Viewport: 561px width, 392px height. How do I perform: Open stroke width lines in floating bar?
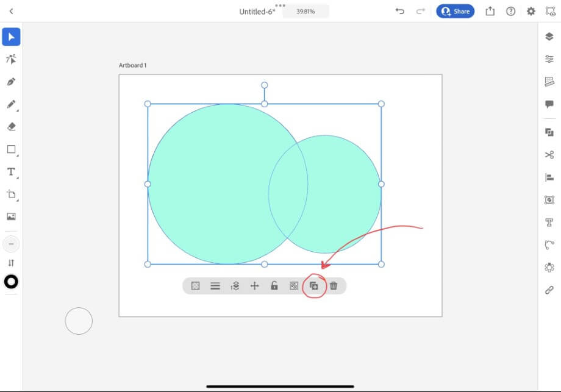coord(215,286)
